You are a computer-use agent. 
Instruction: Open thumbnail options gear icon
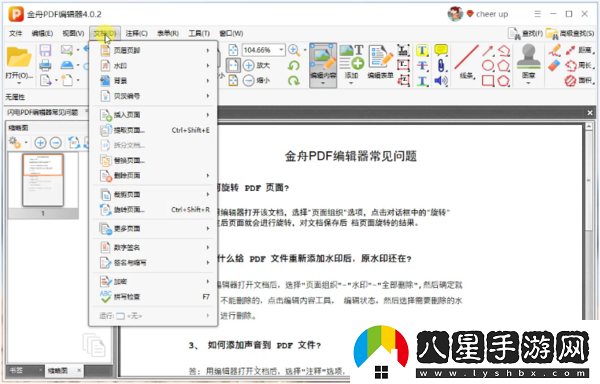pyautogui.click(x=15, y=143)
